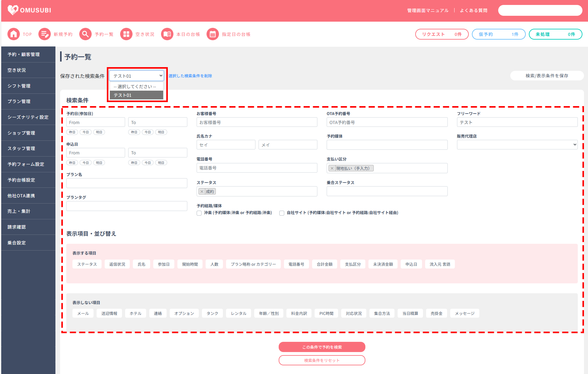Open the 新規予約 new reservation icon
This screenshot has height=374, width=588.
[45, 34]
